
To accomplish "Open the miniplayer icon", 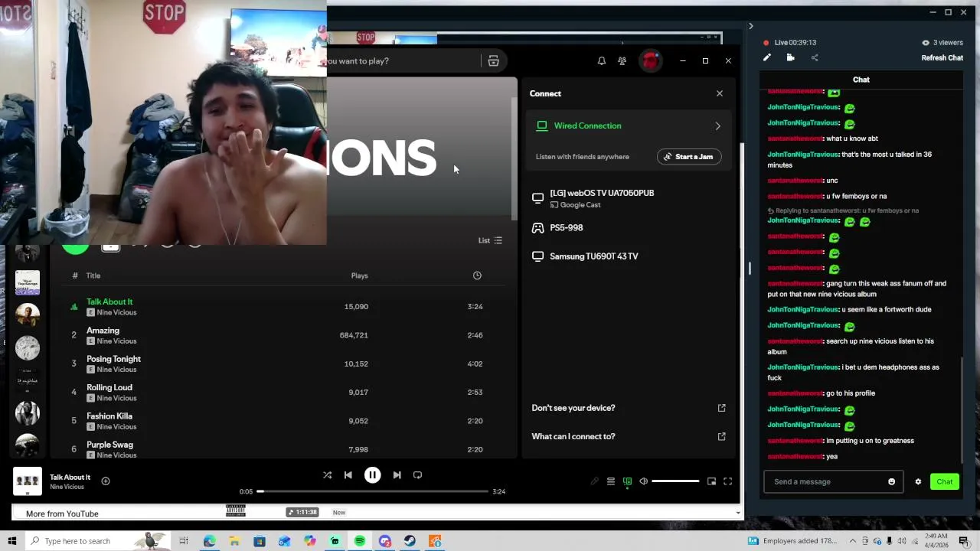I will (711, 481).
